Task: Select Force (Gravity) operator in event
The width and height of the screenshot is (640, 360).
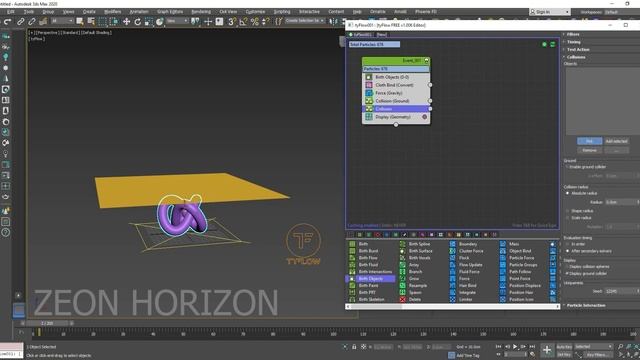Action: [396, 93]
